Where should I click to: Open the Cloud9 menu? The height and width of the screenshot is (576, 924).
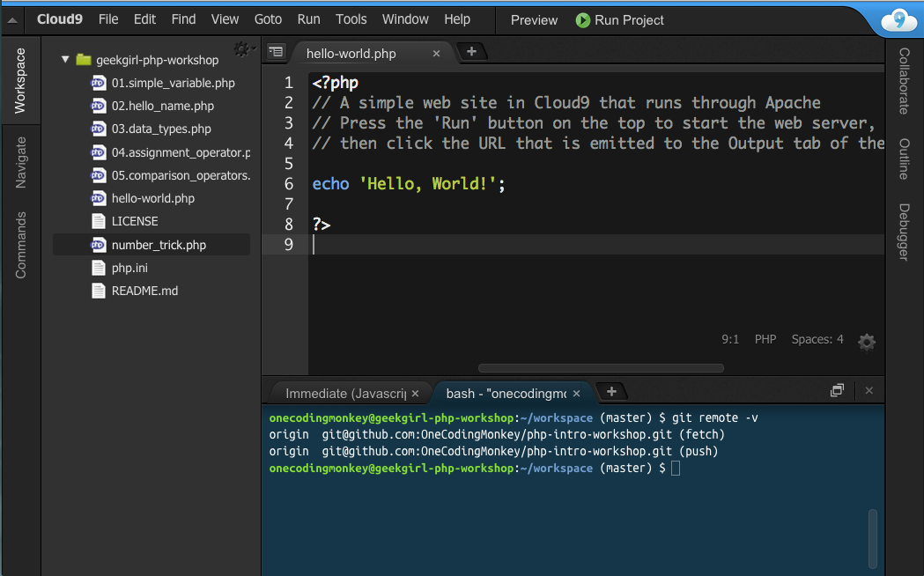click(60, 19)
